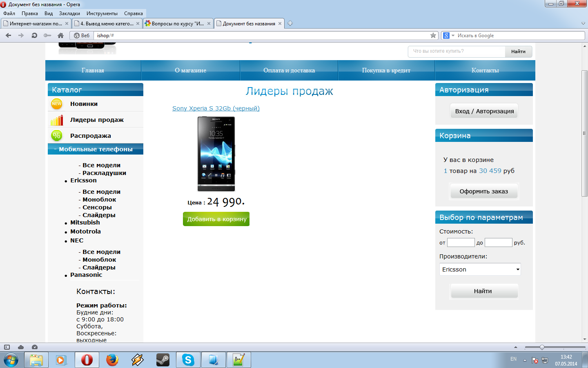588x368 pixels.
Task: Open a new tab with the plus icon
Action: [x=290, y=23]
